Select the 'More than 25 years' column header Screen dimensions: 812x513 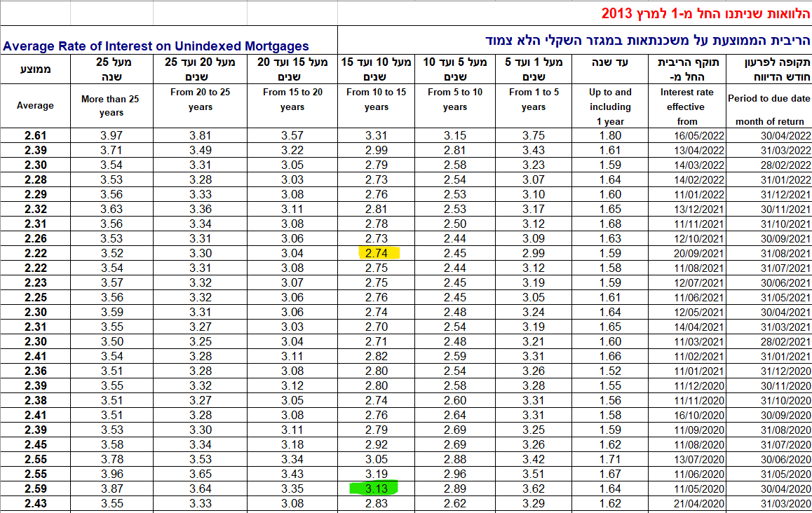[110, 106]
